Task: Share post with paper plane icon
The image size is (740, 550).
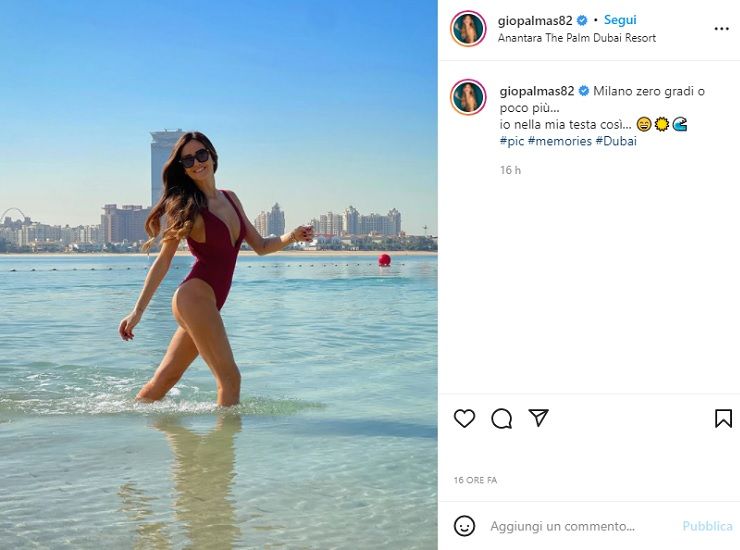Action: [538, 418]
